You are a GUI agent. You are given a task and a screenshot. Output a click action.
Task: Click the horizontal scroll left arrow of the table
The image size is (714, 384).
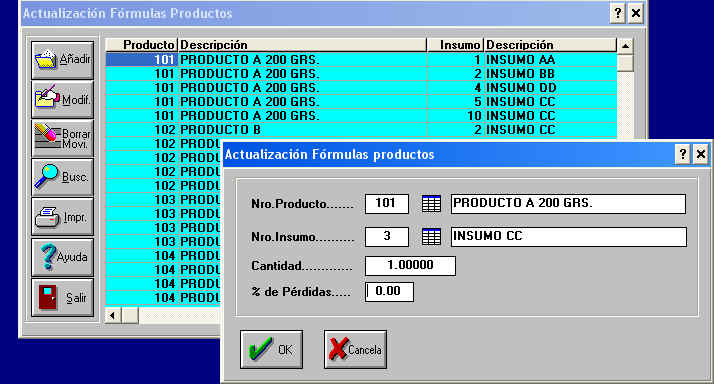113,315
